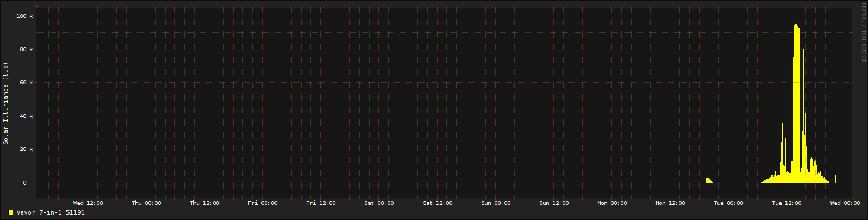The width and height of the screenshot is (868, 220).
Task: Click the 'Mon 00:00' time label
Action: (x=612, y=203)
